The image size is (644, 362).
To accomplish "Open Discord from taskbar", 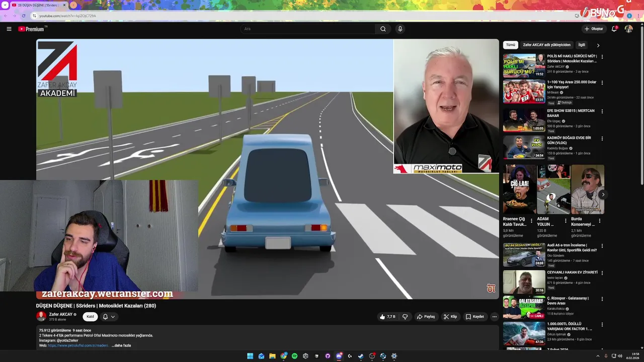I will (339, 356).
